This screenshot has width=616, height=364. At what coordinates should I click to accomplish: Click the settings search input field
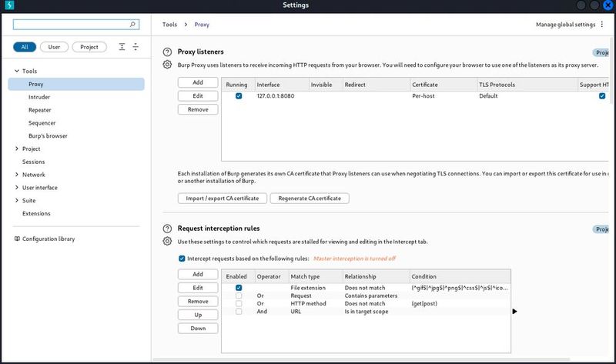[75, 25]
